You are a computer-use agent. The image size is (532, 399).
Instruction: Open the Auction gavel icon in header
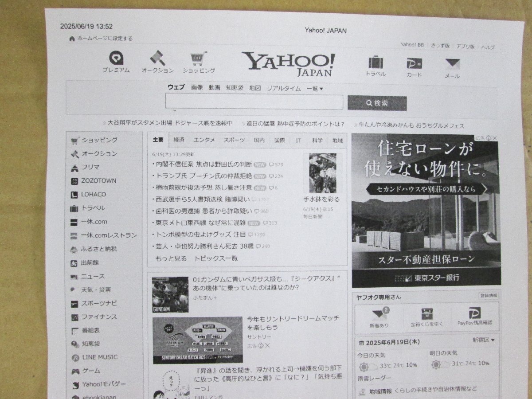click(157, 58)
